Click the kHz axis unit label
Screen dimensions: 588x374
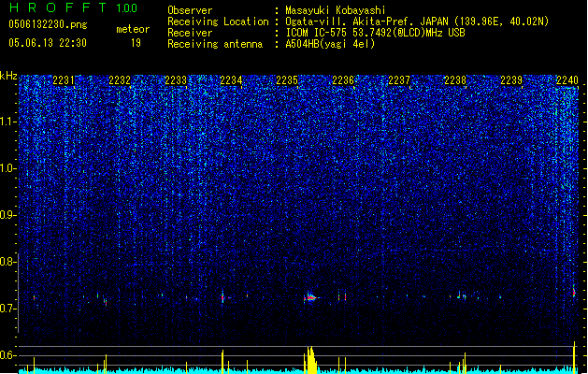click(8, 76)
